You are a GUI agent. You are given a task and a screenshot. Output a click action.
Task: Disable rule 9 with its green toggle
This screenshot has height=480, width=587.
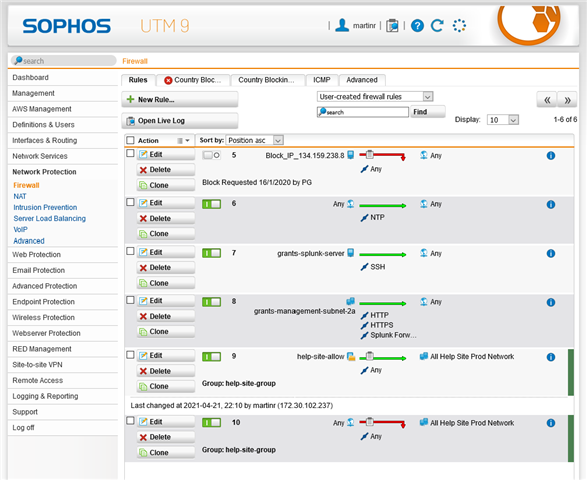pyautogui.click(x=212, y=356)
